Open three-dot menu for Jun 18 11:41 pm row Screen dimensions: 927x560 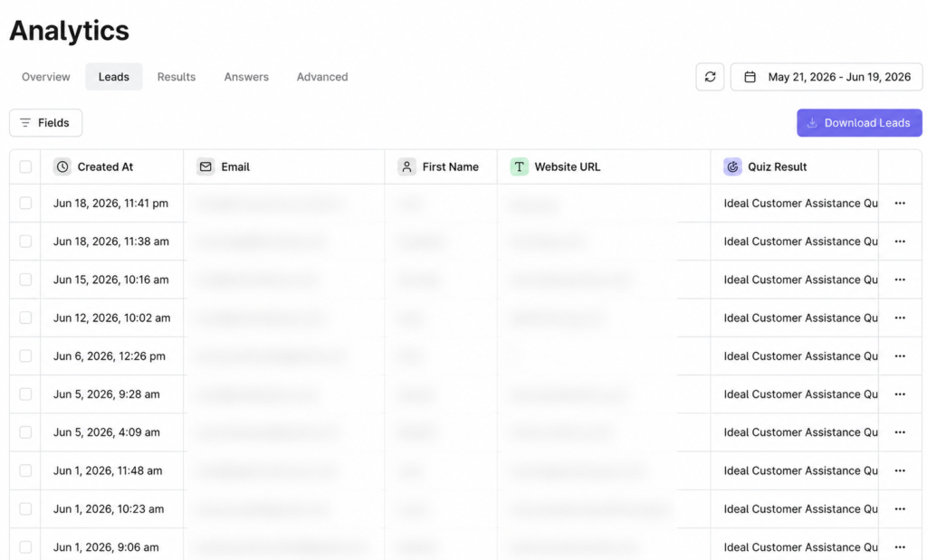click(x=900, y=204)
